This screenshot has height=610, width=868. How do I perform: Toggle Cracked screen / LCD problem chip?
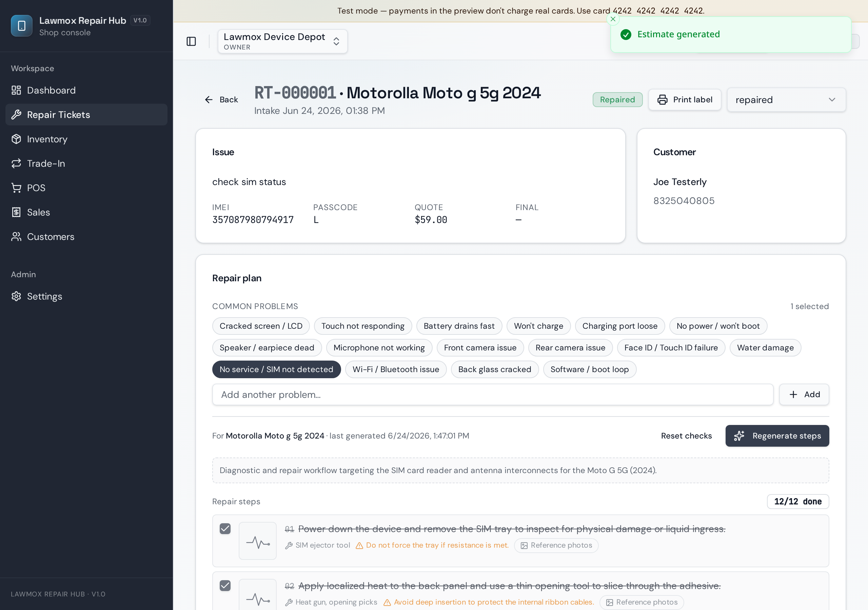(261, 326)
